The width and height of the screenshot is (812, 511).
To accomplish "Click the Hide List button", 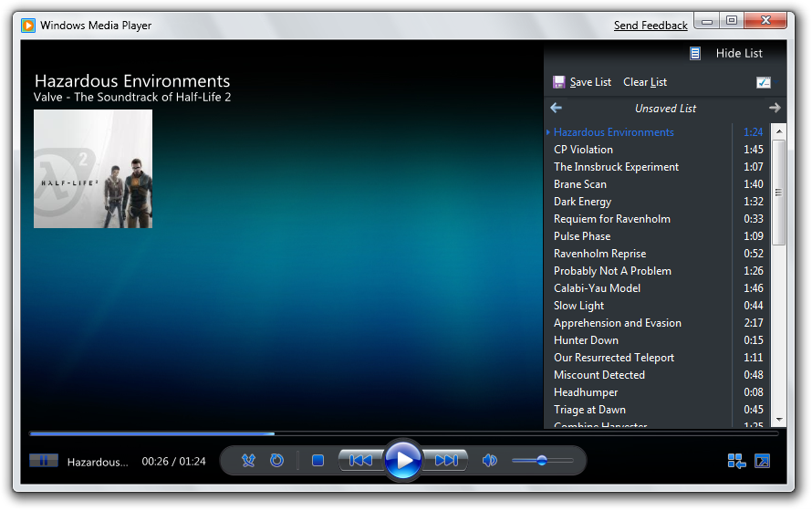I will coord(727,53).
